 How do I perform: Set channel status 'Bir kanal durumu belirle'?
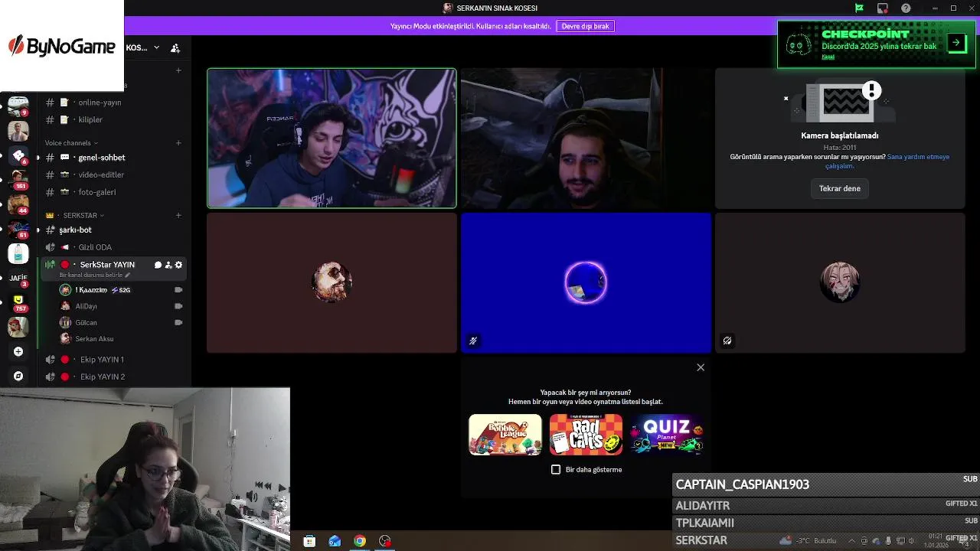[x=94, y=275]
